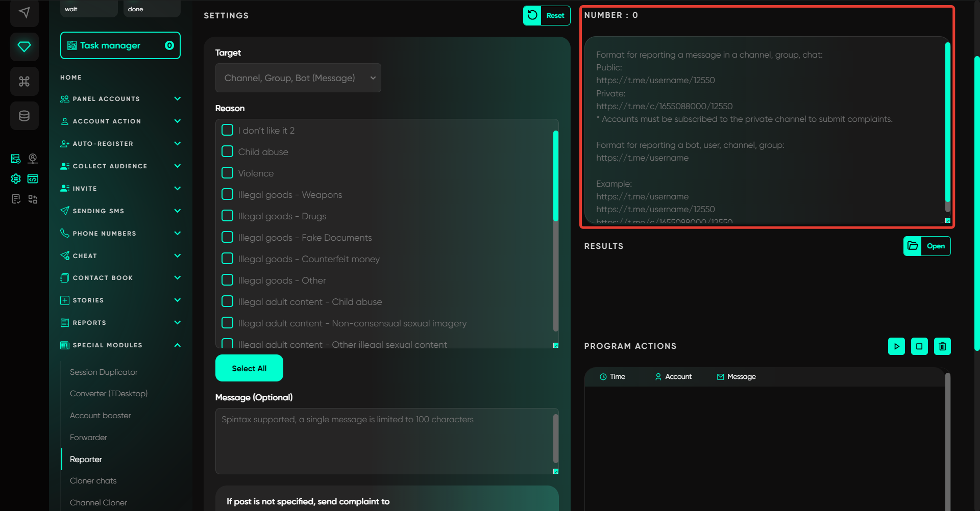Screen dimensions: 980x511
Task: Click the Reset settings button
Action: click(x=547, y=15)
